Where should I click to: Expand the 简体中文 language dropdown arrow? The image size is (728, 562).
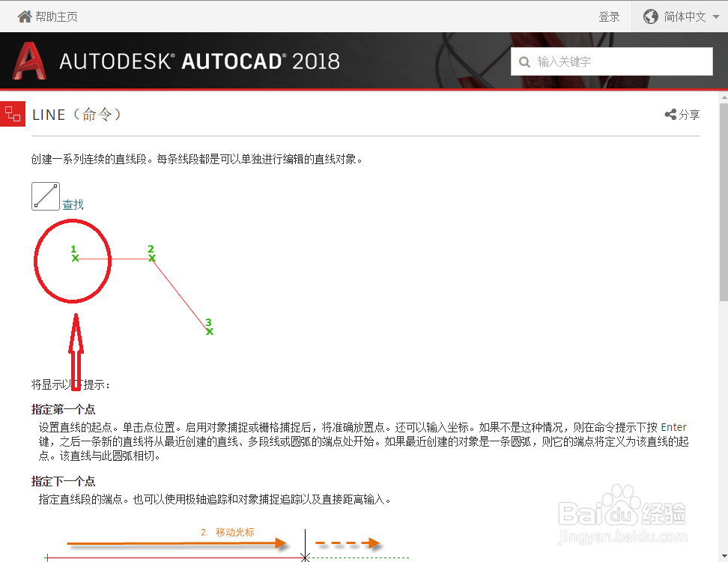716,16
